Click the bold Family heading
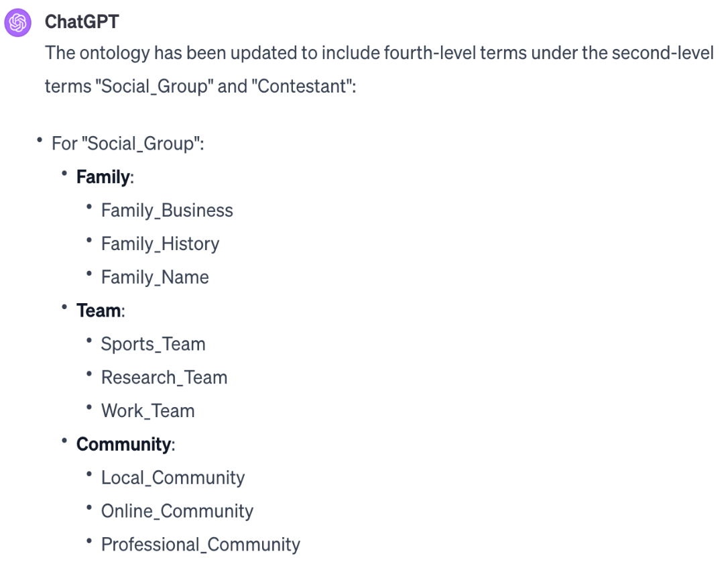728x566 pixels. tap(103, 177)
